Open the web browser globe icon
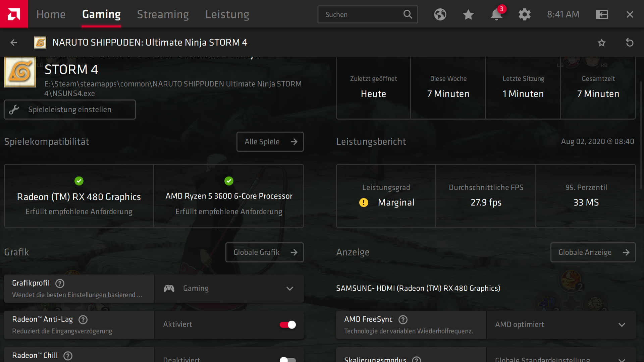The image size is (644, 362). point(440,14)
